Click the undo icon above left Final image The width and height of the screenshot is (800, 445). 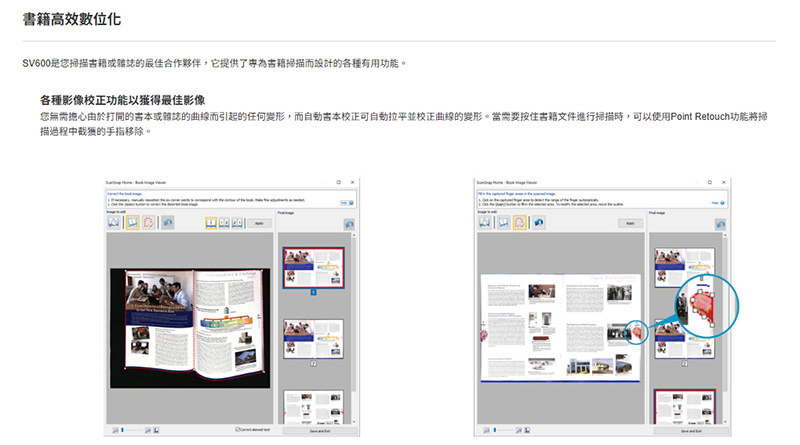349,224
